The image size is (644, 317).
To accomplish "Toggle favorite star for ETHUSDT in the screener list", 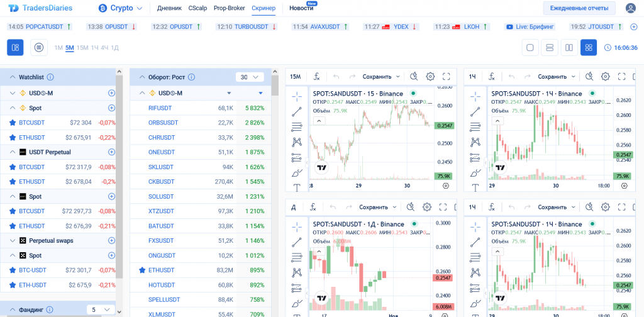I will tap(142, 270).
